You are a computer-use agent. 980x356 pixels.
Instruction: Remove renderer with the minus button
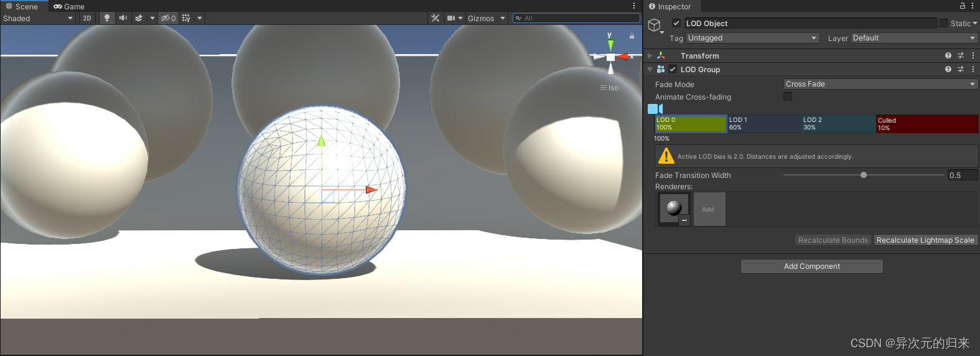point(684,220)
